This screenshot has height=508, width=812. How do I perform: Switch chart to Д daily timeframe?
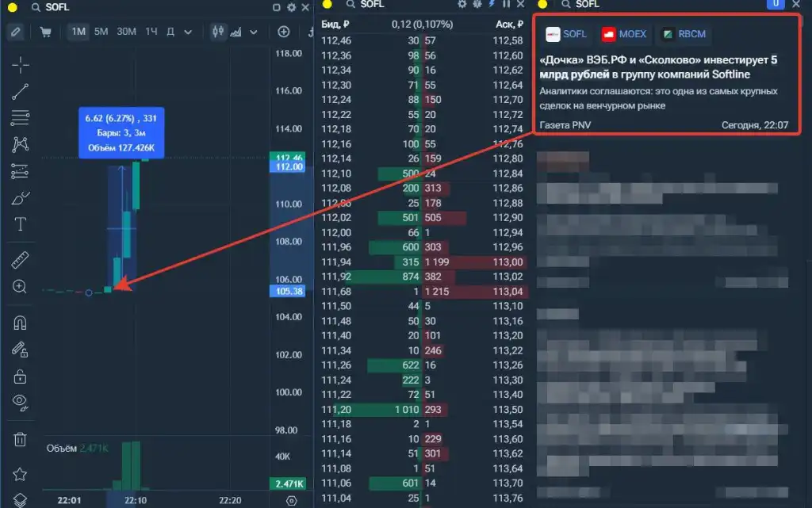tap(170, 32)
